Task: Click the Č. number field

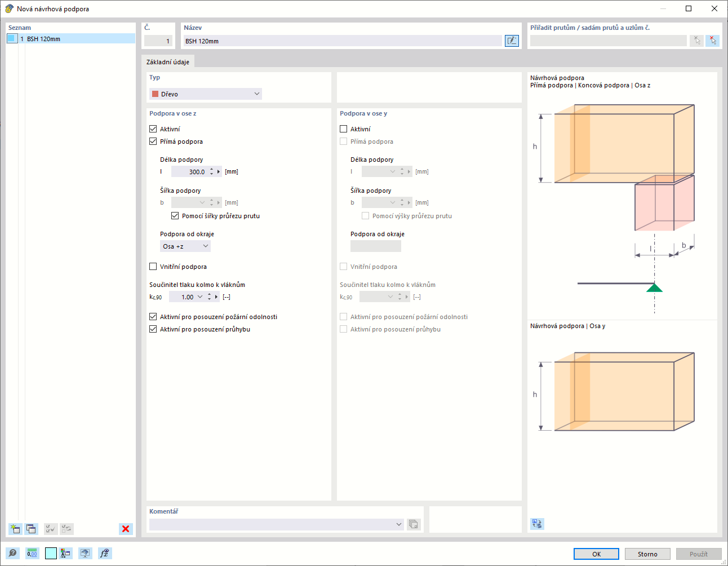Action: [158, 41]
